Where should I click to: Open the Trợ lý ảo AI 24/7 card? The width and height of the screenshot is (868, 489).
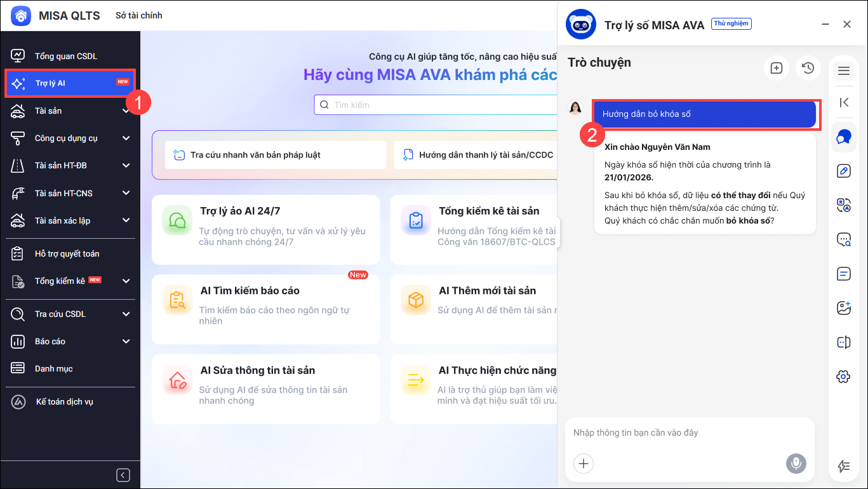tap(266, 229)
